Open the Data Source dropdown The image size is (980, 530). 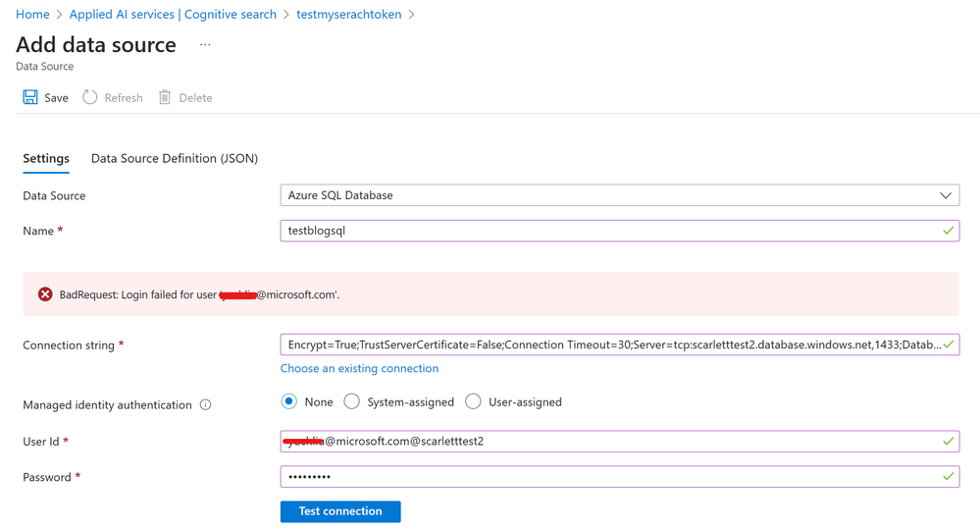[x=619, y=195]
